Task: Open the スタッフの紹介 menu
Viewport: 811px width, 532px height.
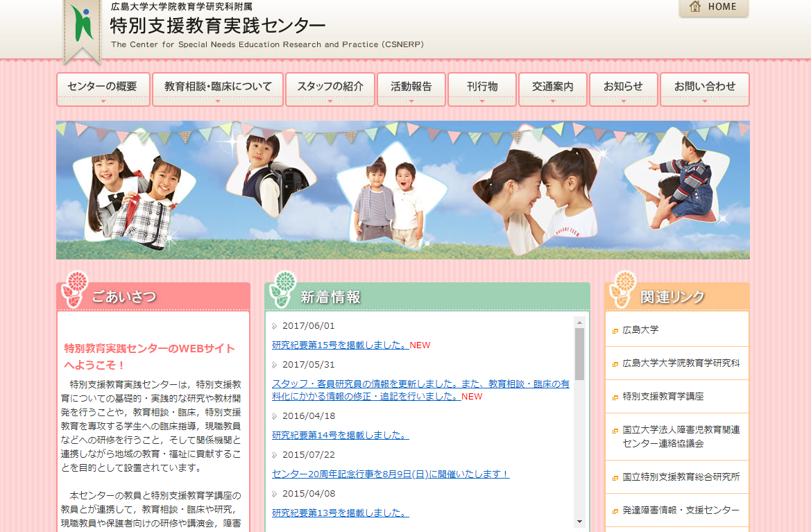Action: pos(330,89)
